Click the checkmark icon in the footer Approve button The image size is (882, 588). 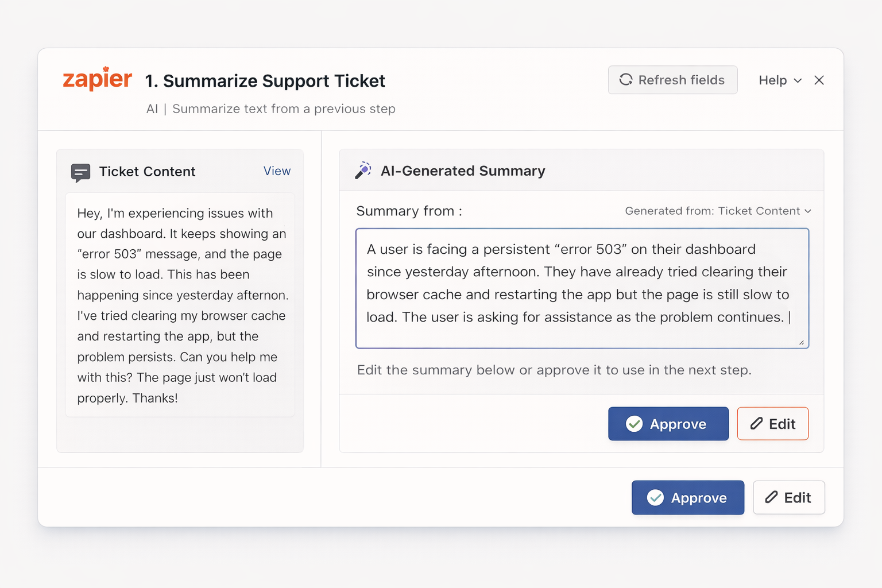(655, 497)
